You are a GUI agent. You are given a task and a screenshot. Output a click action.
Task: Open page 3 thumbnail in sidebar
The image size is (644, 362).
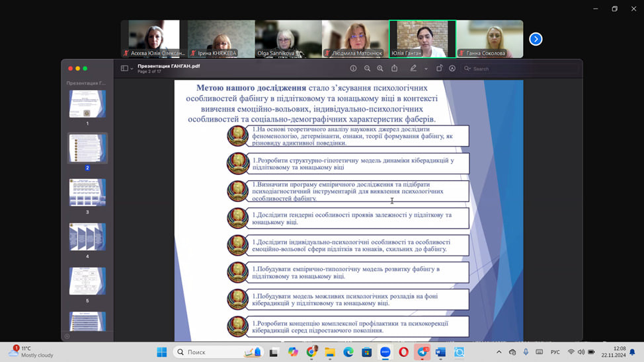(x=87, y=192)
